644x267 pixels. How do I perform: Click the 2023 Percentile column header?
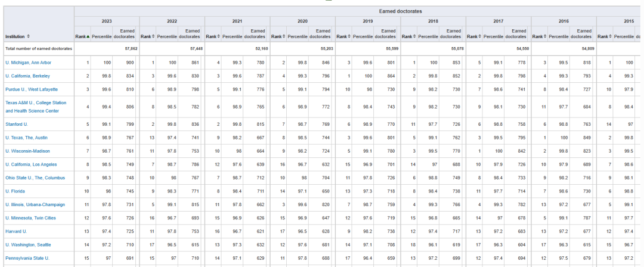point(102,37)
